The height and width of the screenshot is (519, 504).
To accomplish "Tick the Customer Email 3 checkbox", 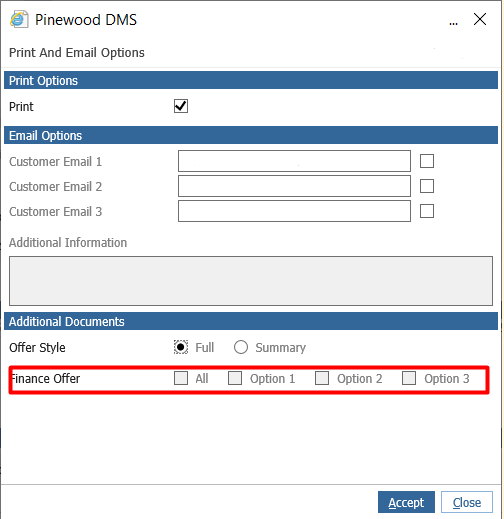I will click(x=427, y=211).
